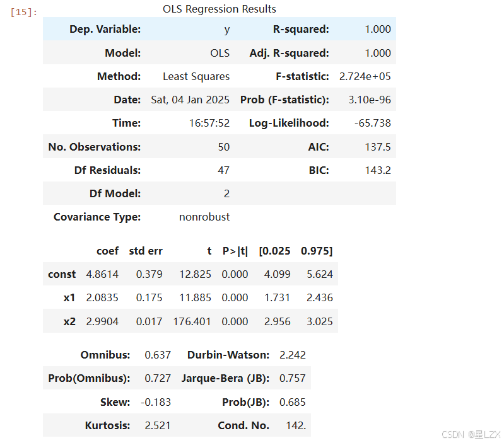The height and width of the screenshot is (443, 504).
Task: Click const coefficient 4.8614
Action: pyautogui.click(x=102, y=275)
